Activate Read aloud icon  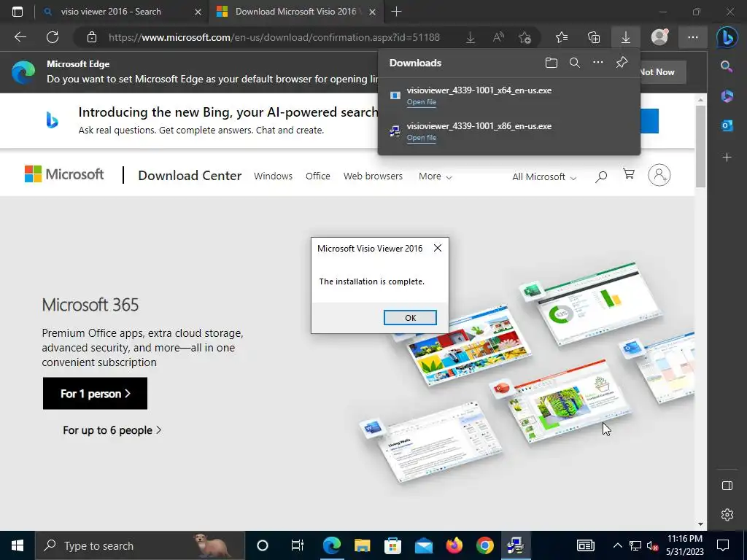[498, 37]
